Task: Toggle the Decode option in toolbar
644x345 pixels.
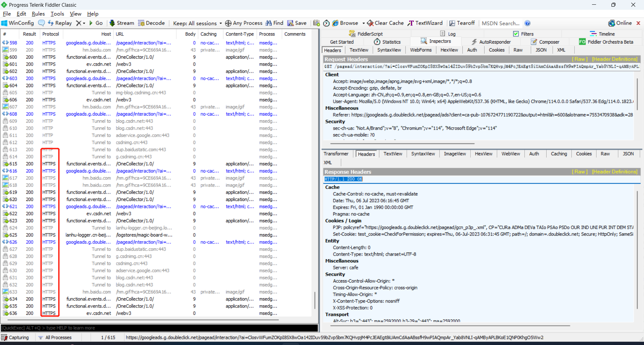Action: point(151,23)
